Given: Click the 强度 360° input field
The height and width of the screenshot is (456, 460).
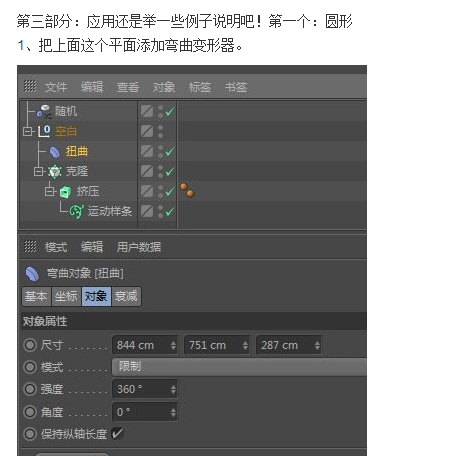Looking at the screenshot, I should [x=145, y=389].
